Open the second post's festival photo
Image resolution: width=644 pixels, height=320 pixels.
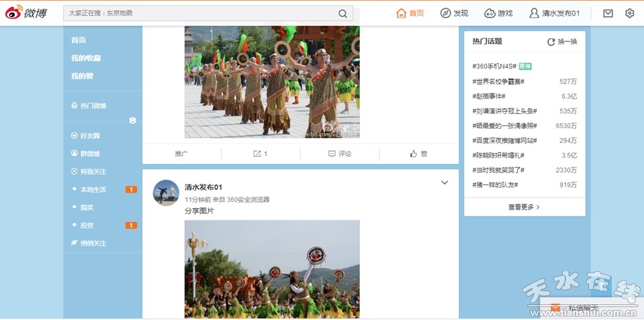(272, 269)
